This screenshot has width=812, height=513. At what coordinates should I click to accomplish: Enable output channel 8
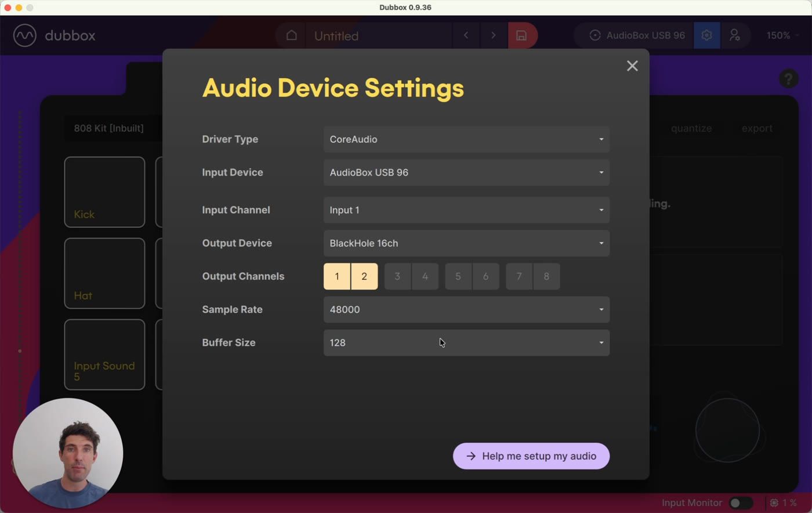pos(546,276)
